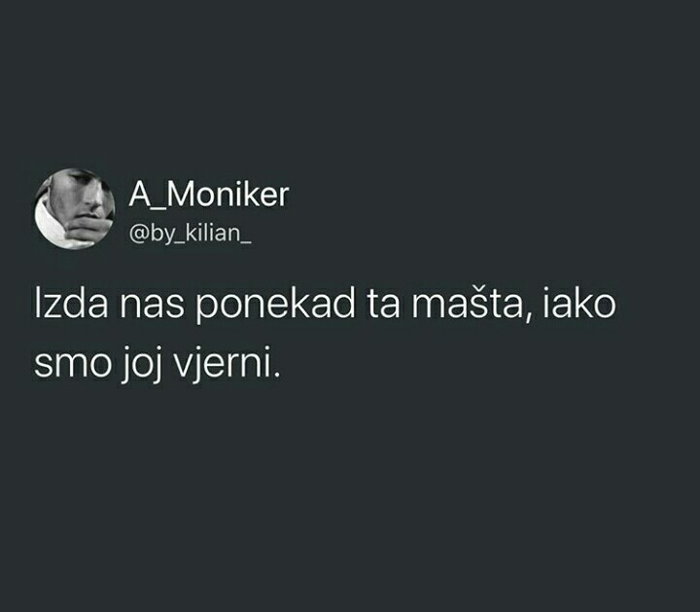The width and height of the screenshot is (700, 612).
Task: Select the word "smo" on second line
Action: pyautogui.click(x=73, y=366)
